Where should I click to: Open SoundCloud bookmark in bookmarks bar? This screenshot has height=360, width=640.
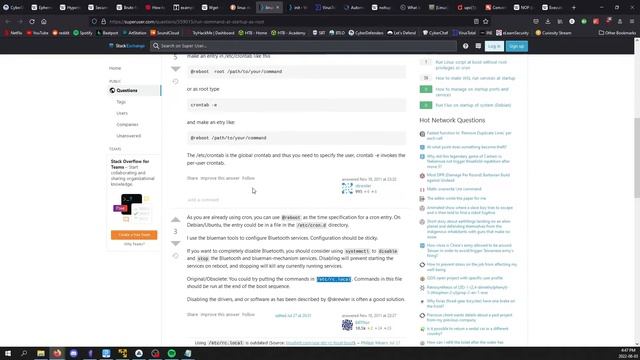click(165, 33)
